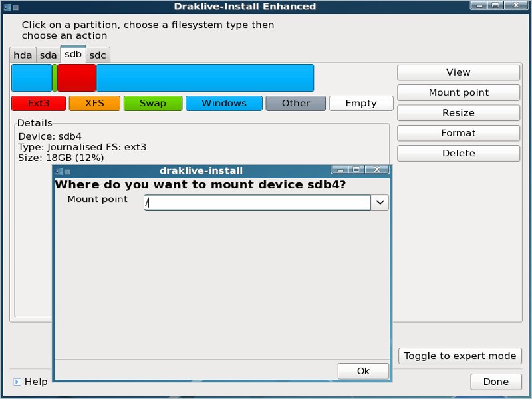Image resolution: width=532 pixels, height=399 pixels.
Task: Switch to the sda disk tab
Action: 48,55
